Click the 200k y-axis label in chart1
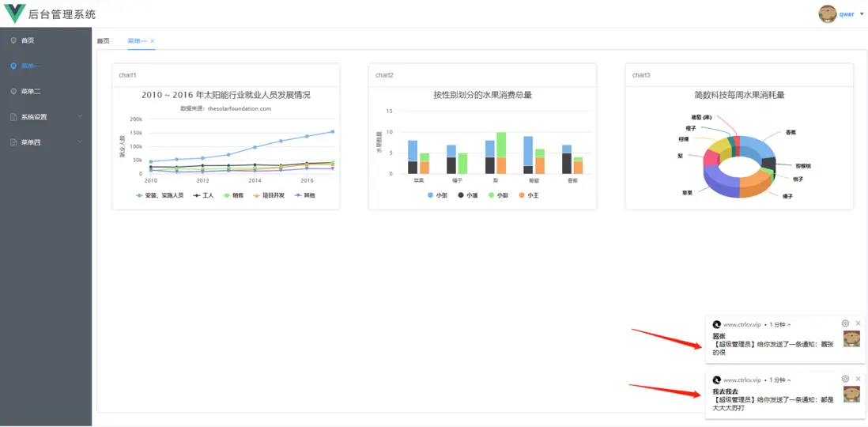 (136, 119)
